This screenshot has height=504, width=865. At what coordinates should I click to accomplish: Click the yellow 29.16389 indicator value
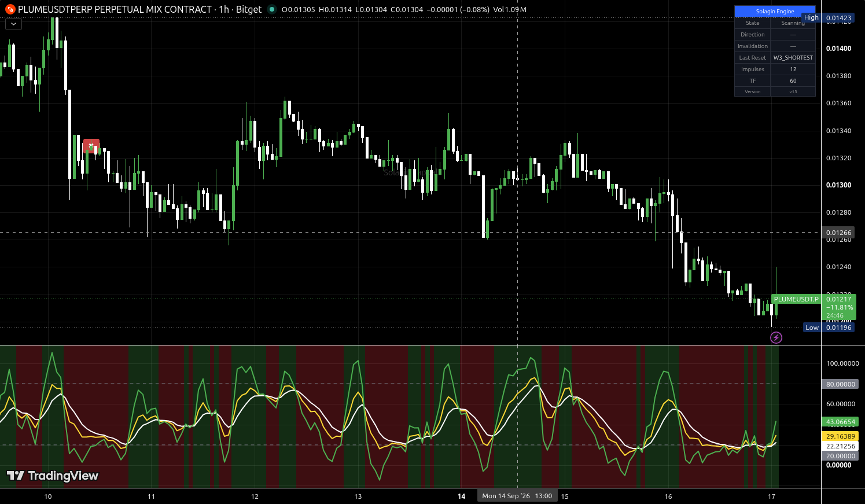840,436
